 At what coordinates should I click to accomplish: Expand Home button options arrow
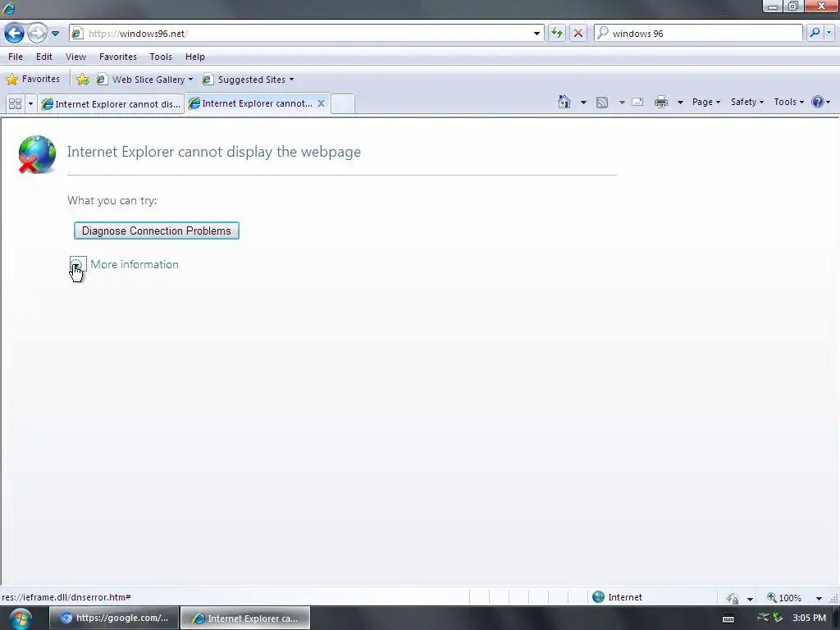click(583, 102)
